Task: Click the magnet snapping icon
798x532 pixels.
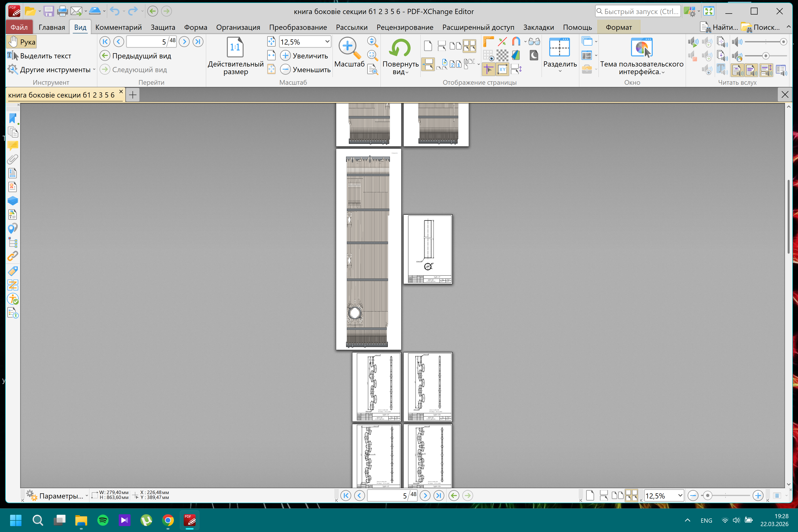Action: coord(516,42)
